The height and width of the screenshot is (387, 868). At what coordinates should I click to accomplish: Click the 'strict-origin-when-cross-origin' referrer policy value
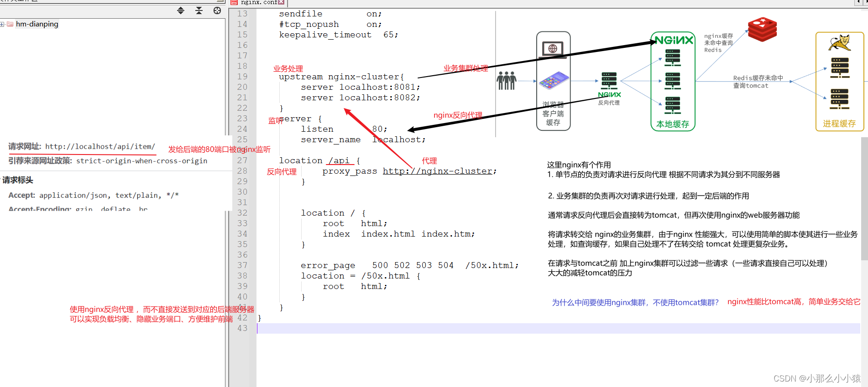(141, 161)
